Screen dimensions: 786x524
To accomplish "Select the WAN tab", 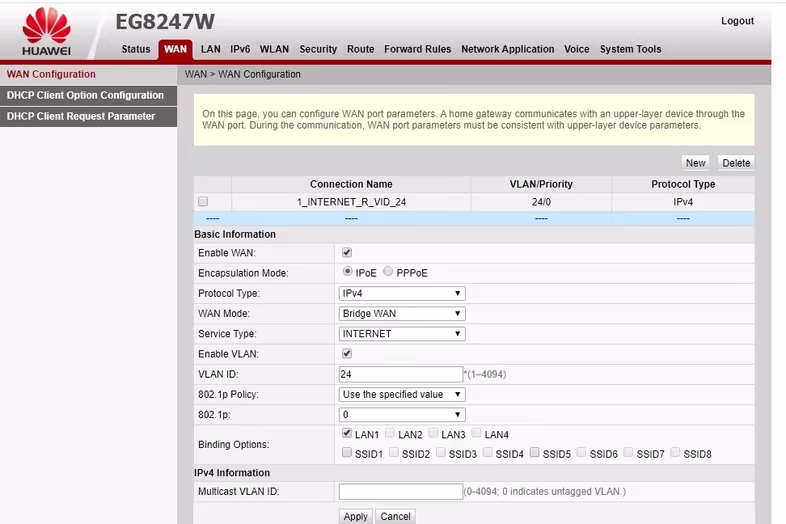I will click(175, 49).
